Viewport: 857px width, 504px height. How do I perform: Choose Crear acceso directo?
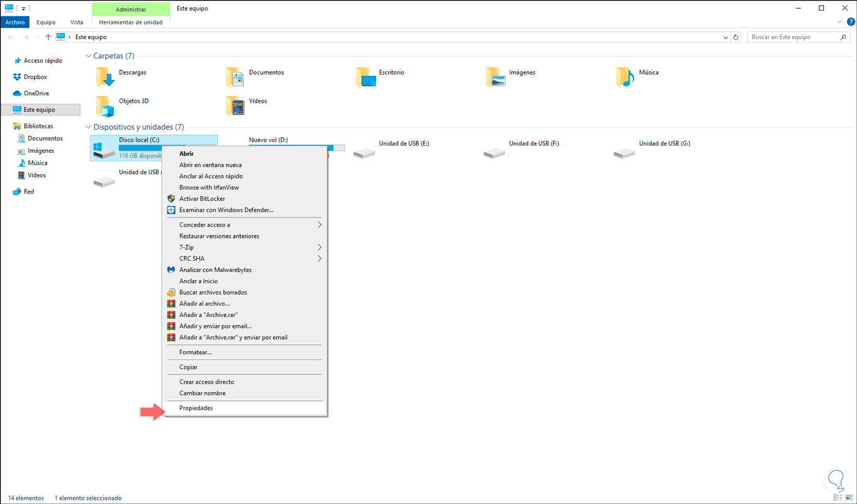click(245, 382)
